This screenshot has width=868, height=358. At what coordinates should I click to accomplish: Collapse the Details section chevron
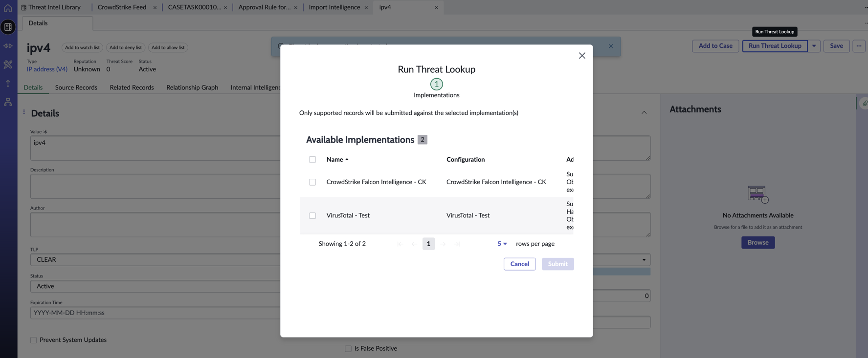[644, 113]
